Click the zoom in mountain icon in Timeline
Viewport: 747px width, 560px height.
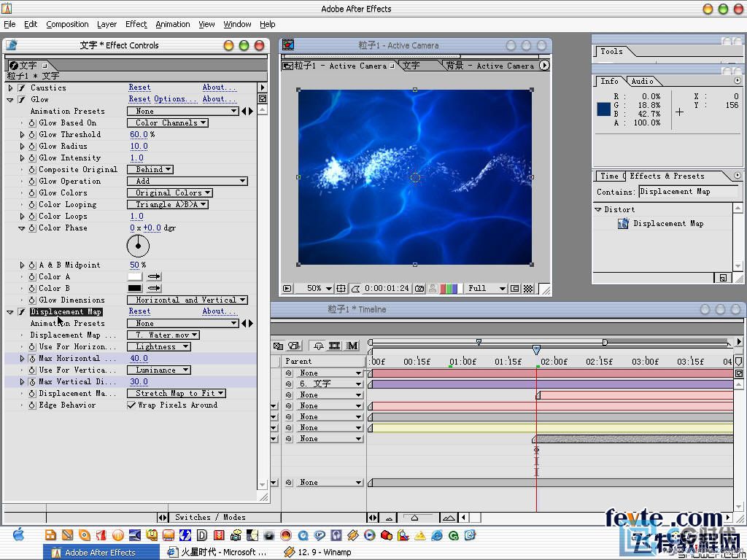(449, 518)
